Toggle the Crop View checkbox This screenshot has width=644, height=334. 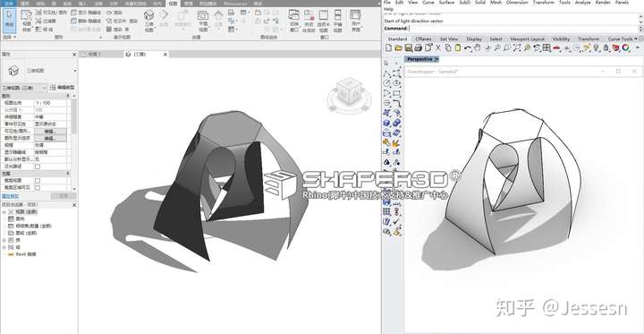click(x=38, y=181)
